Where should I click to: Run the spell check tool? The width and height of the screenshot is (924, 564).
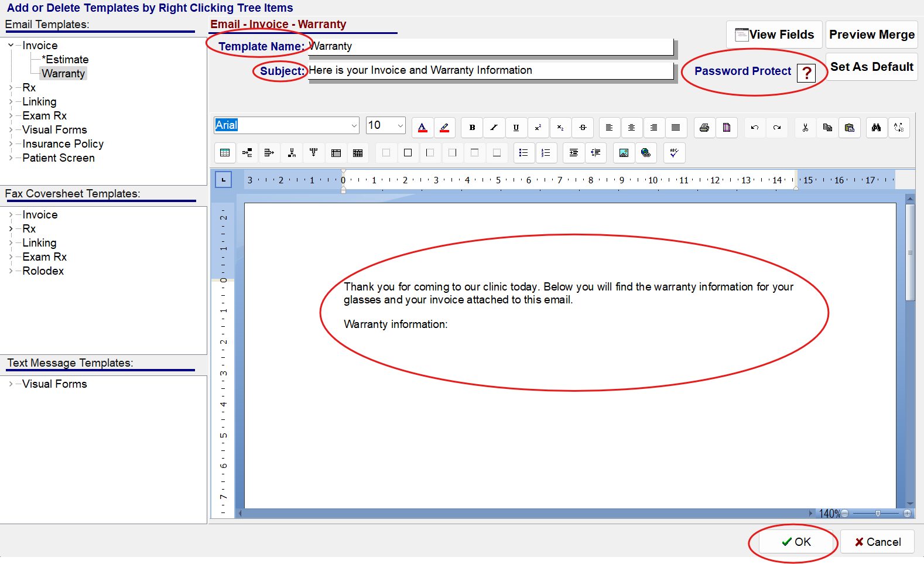(x=674, y=153)
